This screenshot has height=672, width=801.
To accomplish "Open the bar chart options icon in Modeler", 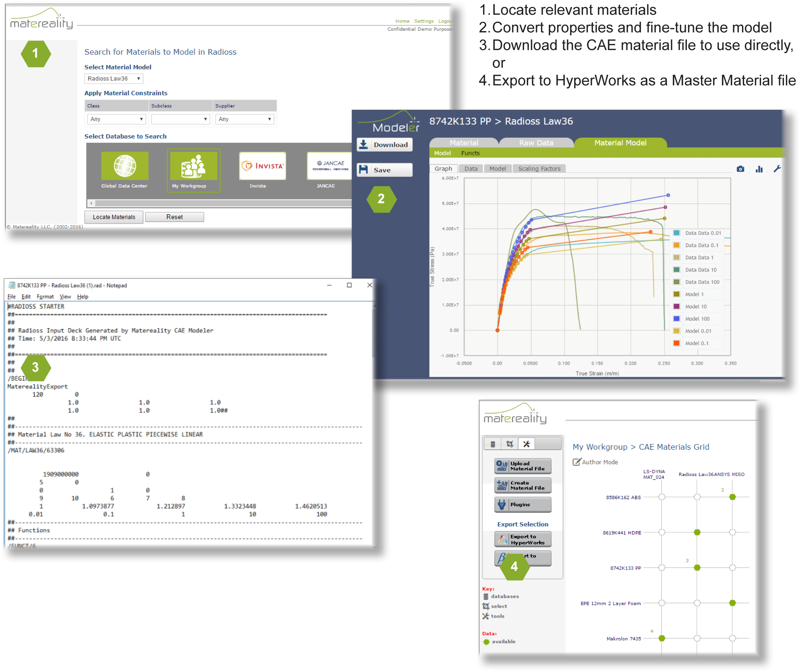I will tap(759, 169).
